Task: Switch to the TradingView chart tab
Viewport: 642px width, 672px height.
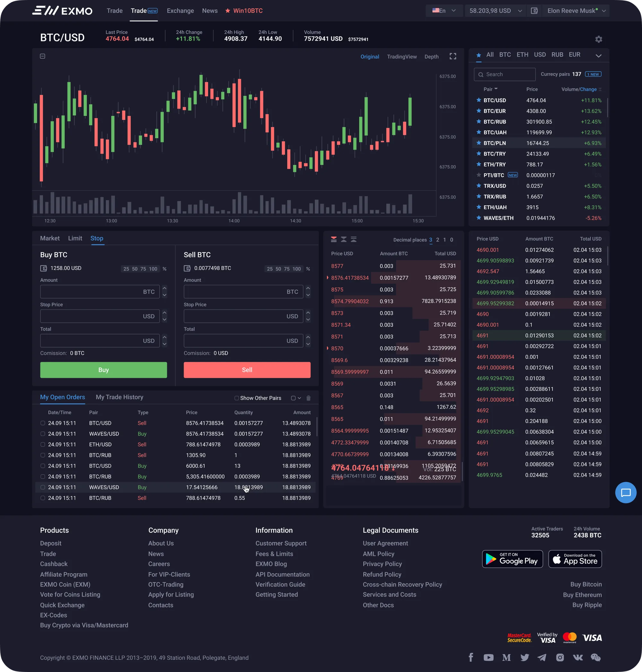Action: (x=402, y=57)
